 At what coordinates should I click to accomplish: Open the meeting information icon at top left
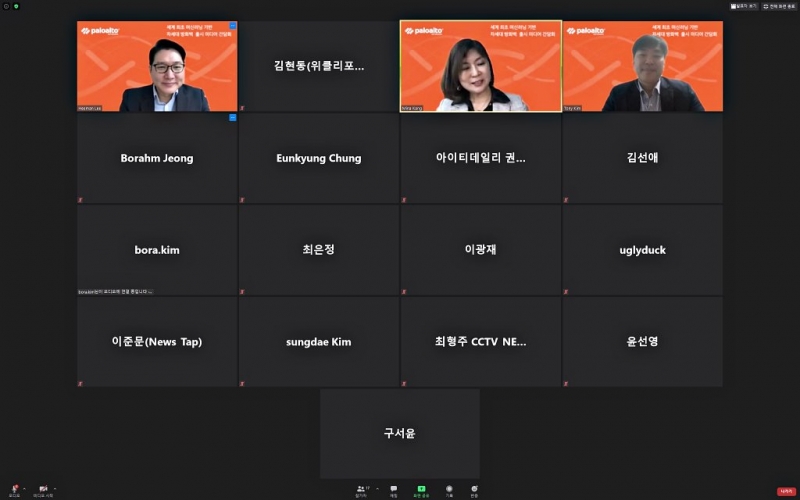7,7
